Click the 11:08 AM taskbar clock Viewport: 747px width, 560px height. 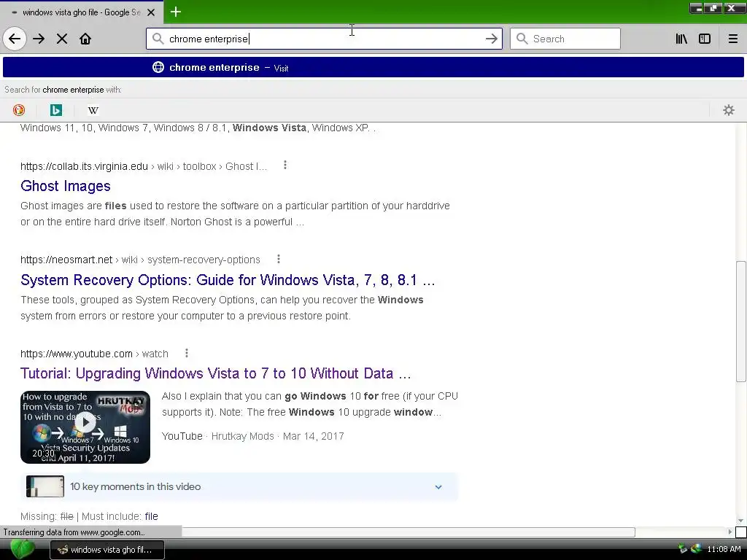(x=724, y=549)
